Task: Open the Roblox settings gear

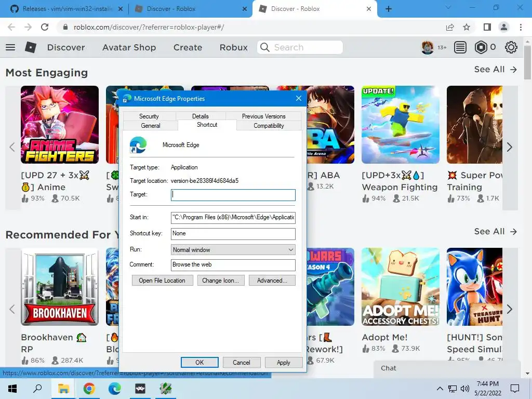Action: click(x=511, y=47)
